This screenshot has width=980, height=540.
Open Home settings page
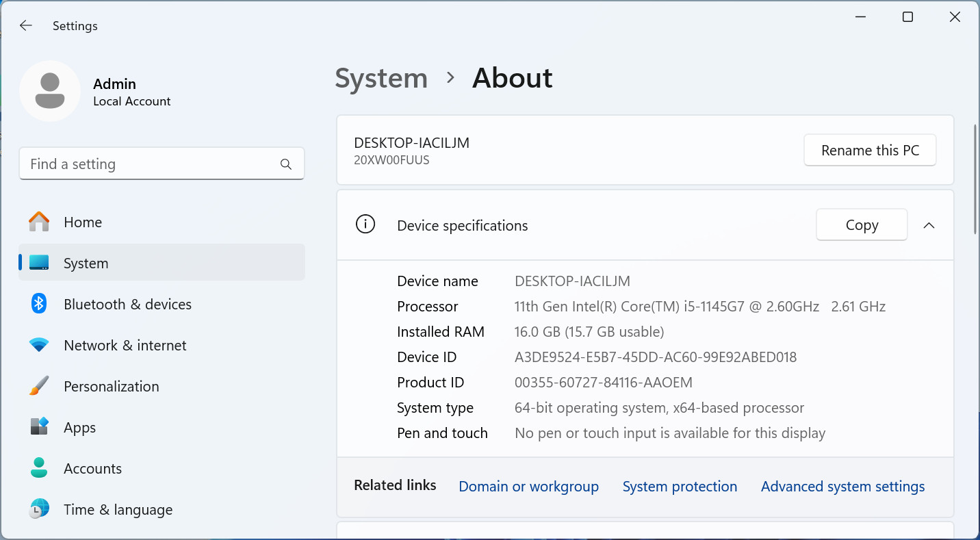(x=162, y=222)
